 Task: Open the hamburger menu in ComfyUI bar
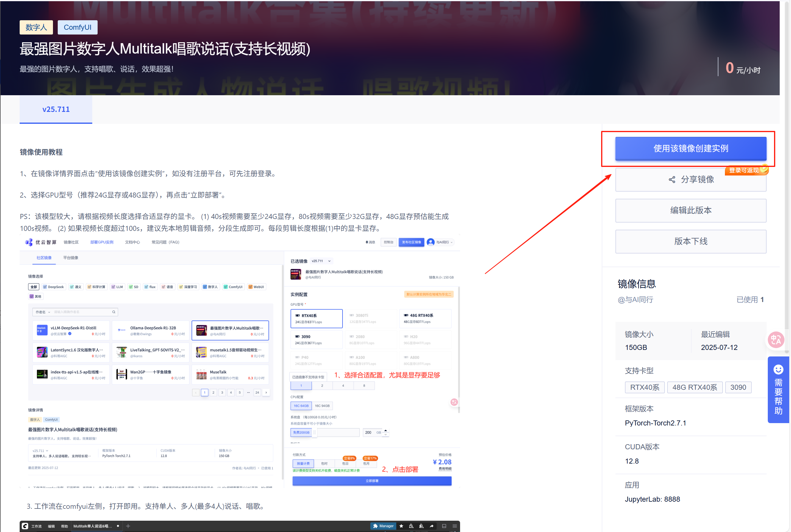click(454, 526)
